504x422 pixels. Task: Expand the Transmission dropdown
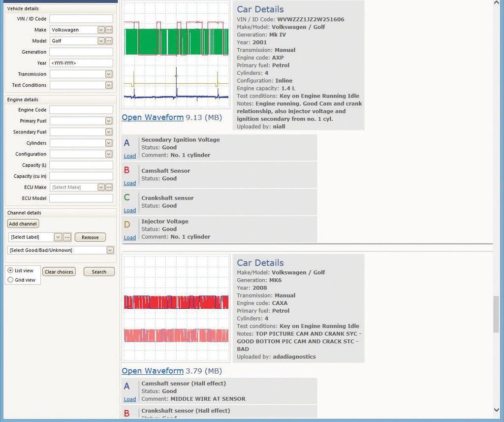point(109,74)
